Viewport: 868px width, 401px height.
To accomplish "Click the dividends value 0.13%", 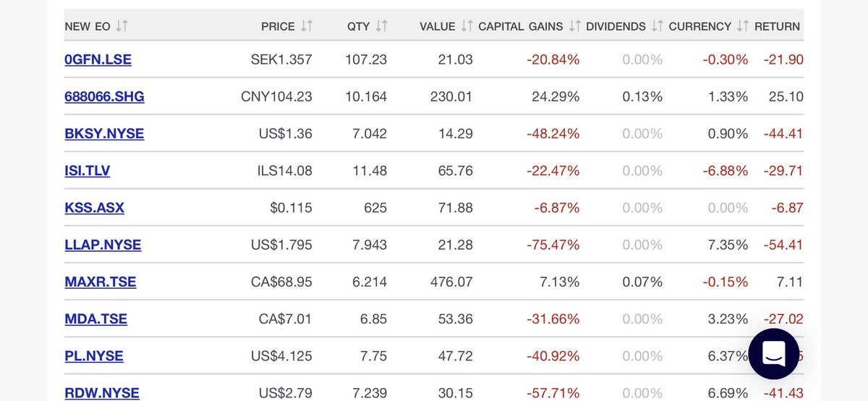I will 642,96.
